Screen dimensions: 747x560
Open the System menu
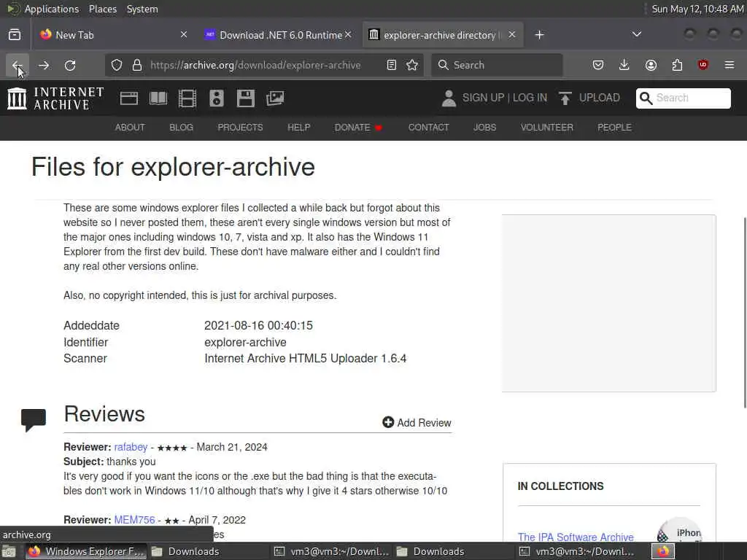142,9
